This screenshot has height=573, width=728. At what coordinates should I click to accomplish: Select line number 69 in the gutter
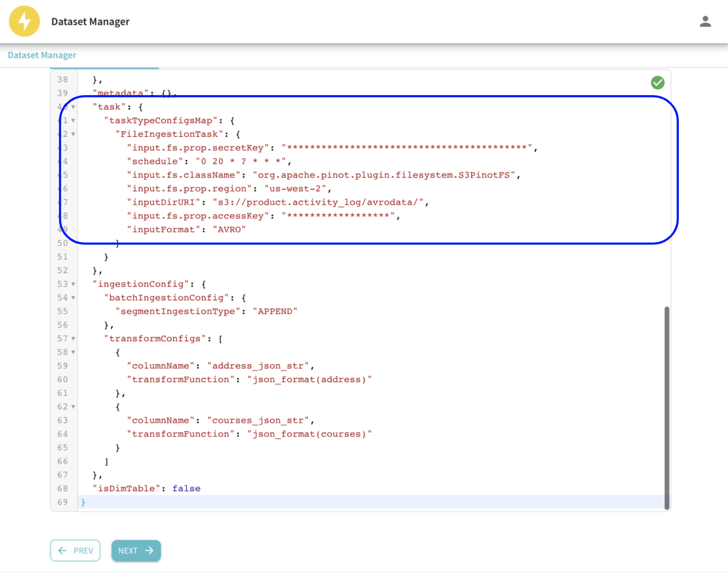pos(62,502)
